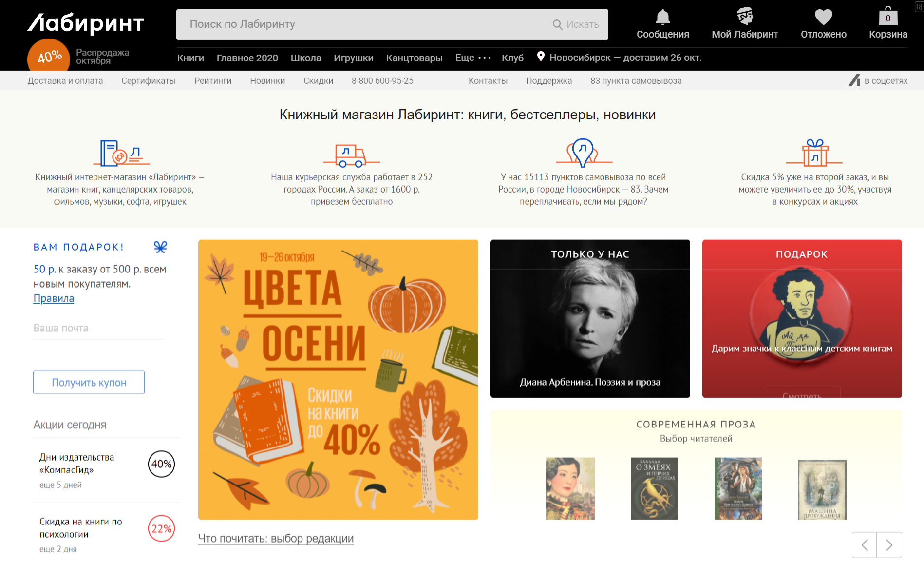
Task: Open the Сообщения bell icon
Action: (x=662, y=17)
